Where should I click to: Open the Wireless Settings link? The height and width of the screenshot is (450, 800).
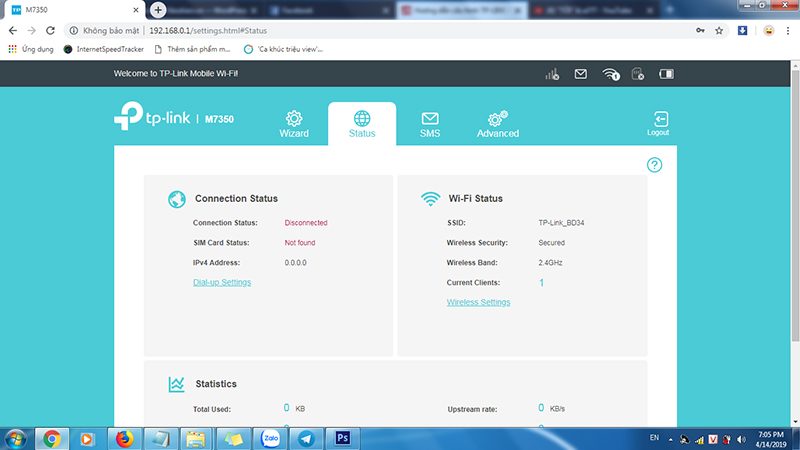click(x=479, y=302)
